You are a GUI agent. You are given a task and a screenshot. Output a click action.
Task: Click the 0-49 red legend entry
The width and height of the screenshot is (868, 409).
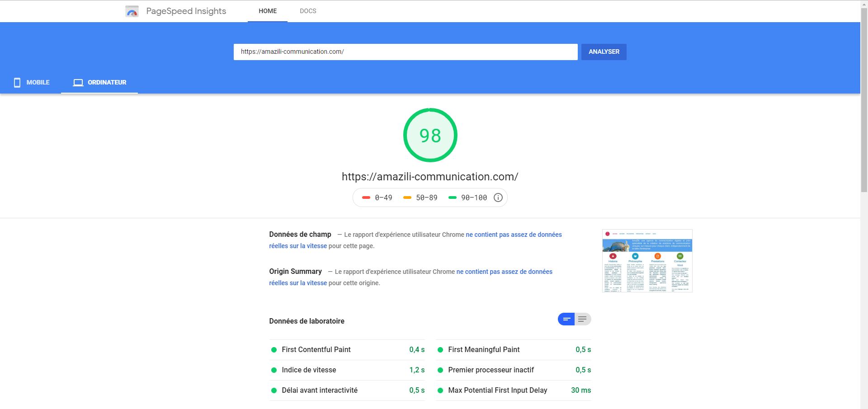(377, 197)
